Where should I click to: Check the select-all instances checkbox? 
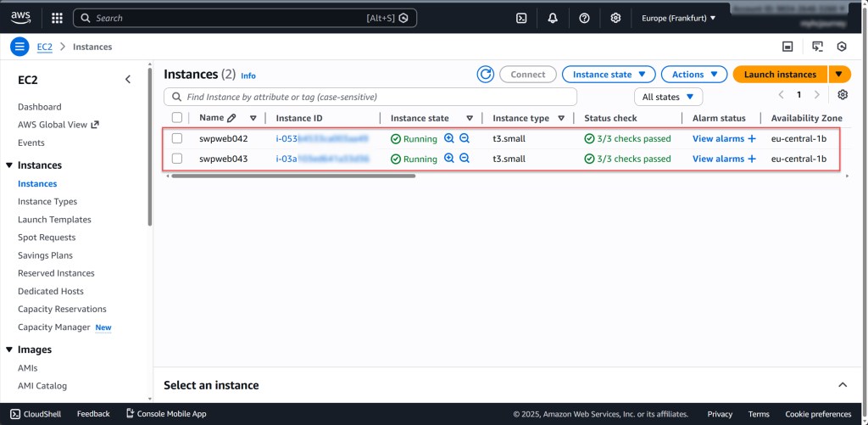pyautogui.click(x=177, y=118)
